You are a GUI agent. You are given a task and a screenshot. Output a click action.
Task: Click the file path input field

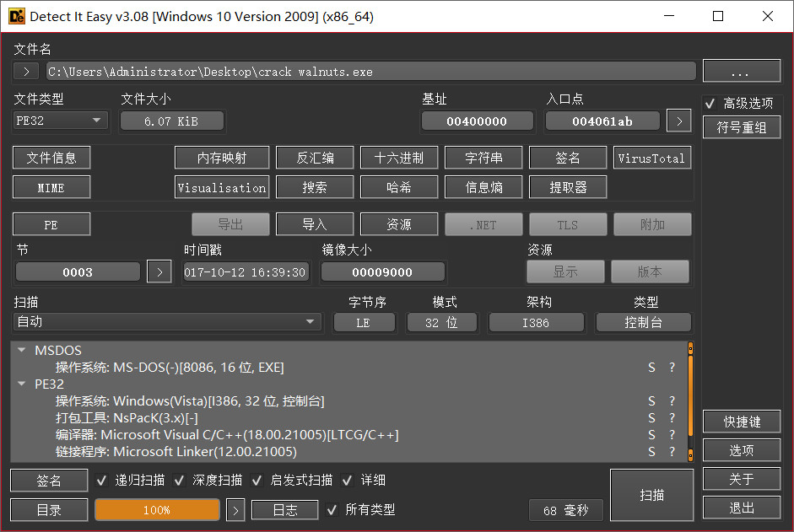tap(371, 72)
